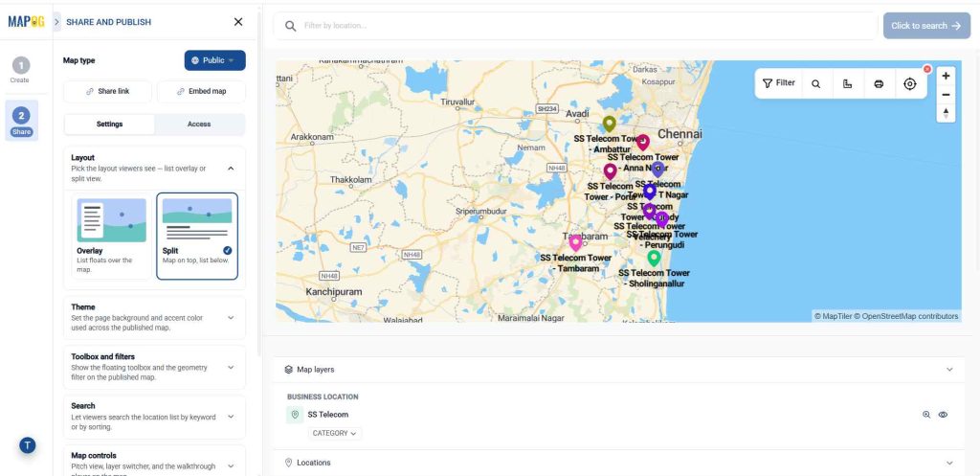
Task: Zoom out with the minus button
Action: [946, 95]
